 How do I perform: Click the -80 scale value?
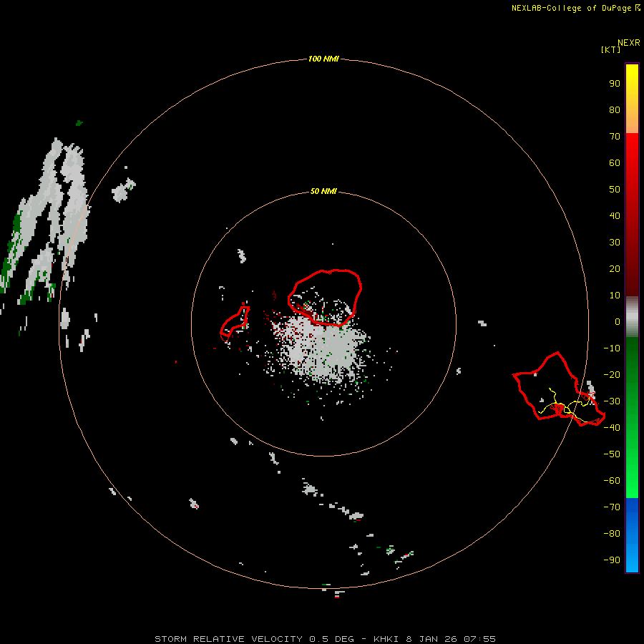(612, 534)
